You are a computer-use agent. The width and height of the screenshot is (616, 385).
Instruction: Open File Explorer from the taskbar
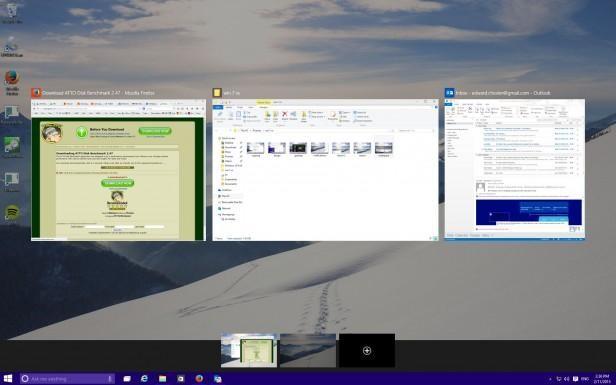163,379
